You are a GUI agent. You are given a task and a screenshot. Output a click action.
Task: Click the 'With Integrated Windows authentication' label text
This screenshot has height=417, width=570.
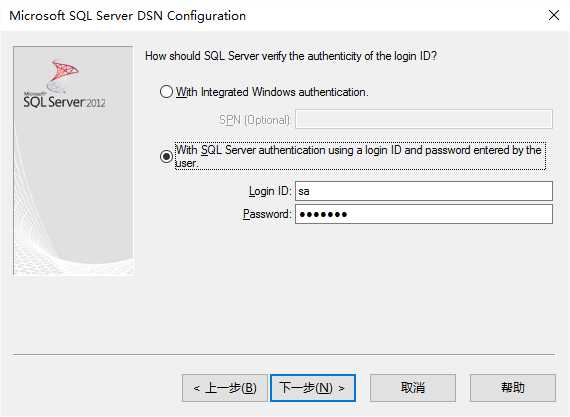coord(272,92)
